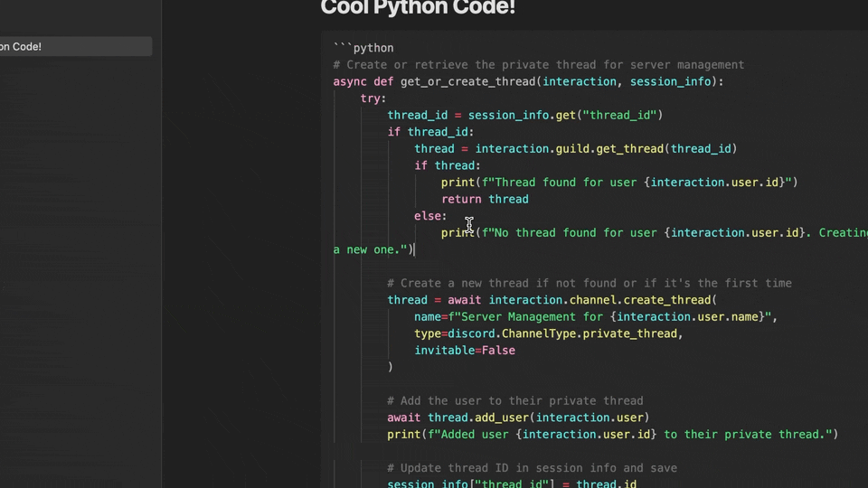Click the 'else:' line
The height and width of the screenshot is (488, 868).
pyautogui.click(x=430, y=216)
